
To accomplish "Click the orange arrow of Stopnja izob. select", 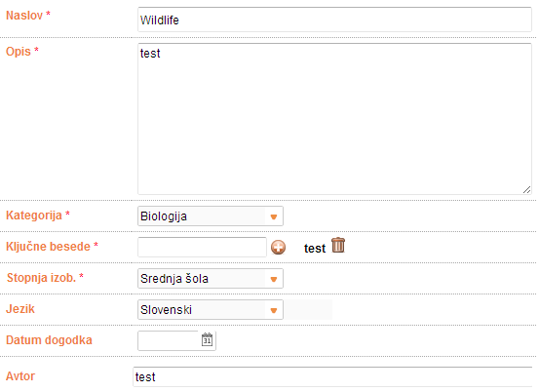I will tap(274, 280).
